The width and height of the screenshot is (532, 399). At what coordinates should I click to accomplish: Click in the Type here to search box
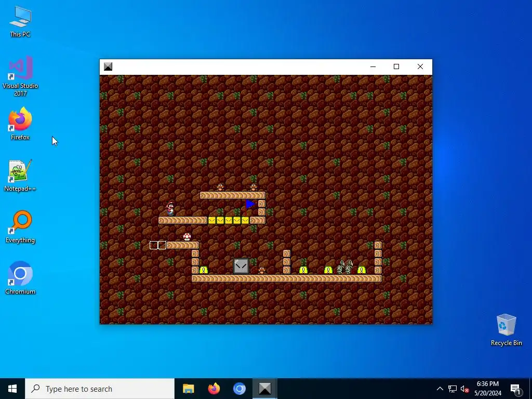coord(100,389)
